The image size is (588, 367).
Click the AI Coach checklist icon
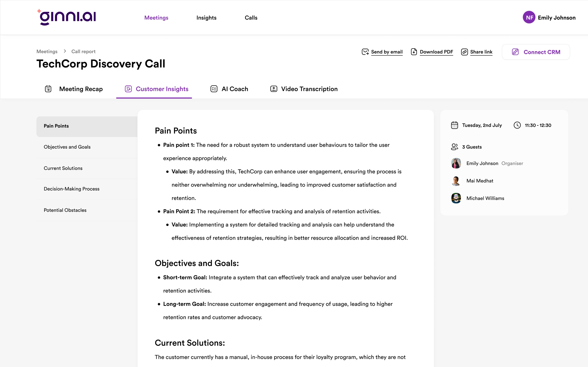pyautogui.click(x=214, y=89)
